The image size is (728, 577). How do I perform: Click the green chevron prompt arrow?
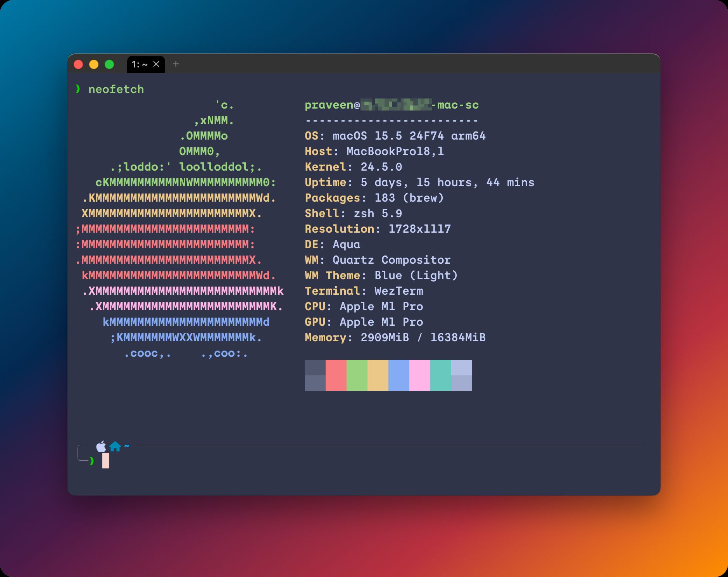coord(92,460)
